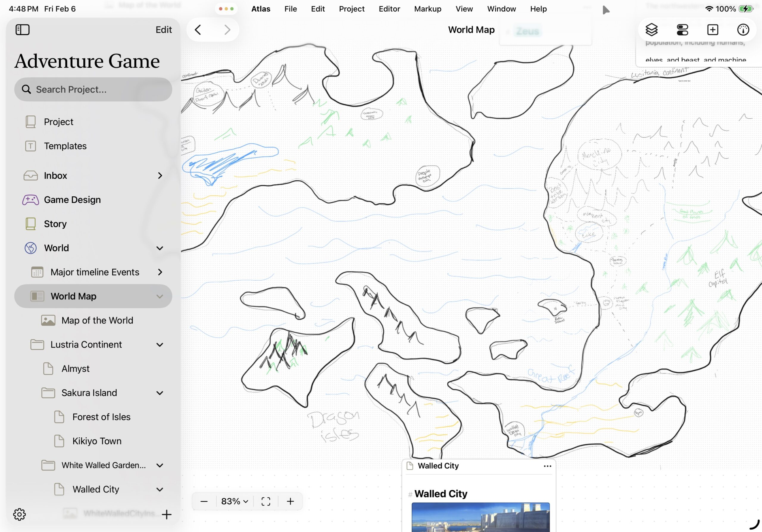The height and width of the screenshot is (532, 762).
Task: Open Game Design from the sidebar
Action: click(72, 199)
